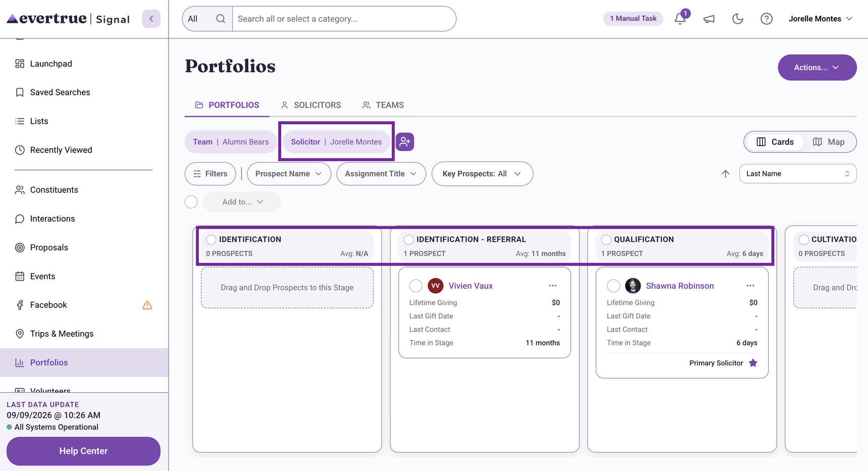Click the Primary Solicitor star icon
Screen dimensions: 868x471
753,363
